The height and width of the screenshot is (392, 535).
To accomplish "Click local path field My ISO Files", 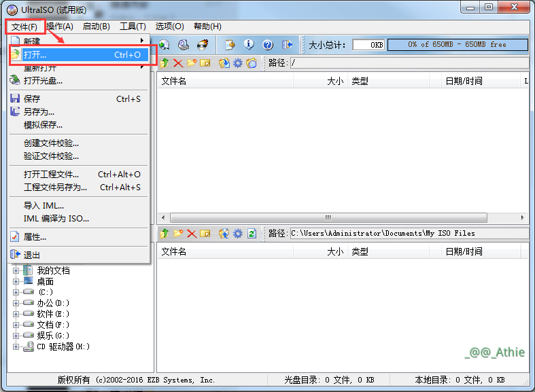I will click(409, 234).
